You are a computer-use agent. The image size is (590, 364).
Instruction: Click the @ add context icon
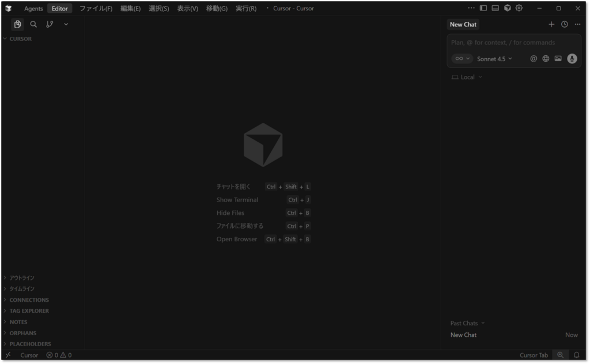tap(534, 59)
